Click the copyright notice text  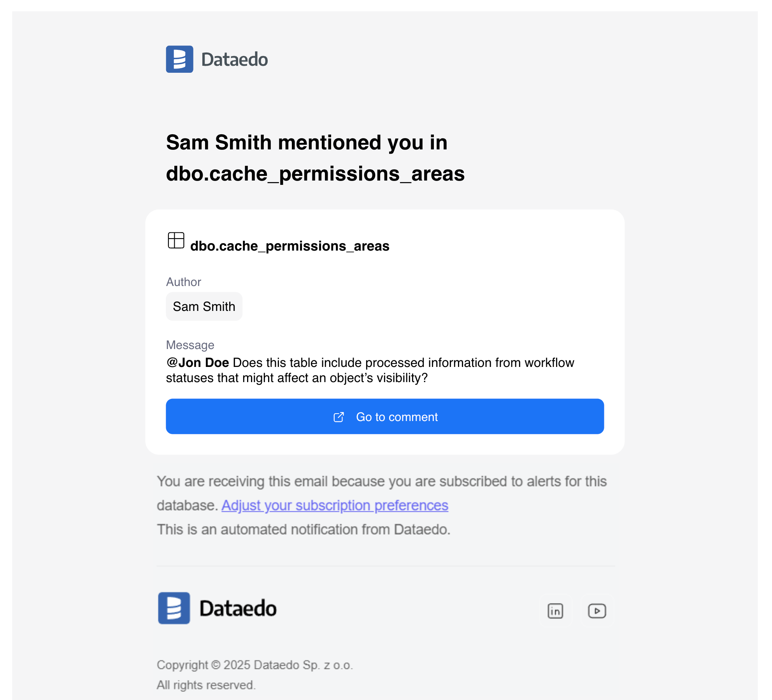[254, 665]
